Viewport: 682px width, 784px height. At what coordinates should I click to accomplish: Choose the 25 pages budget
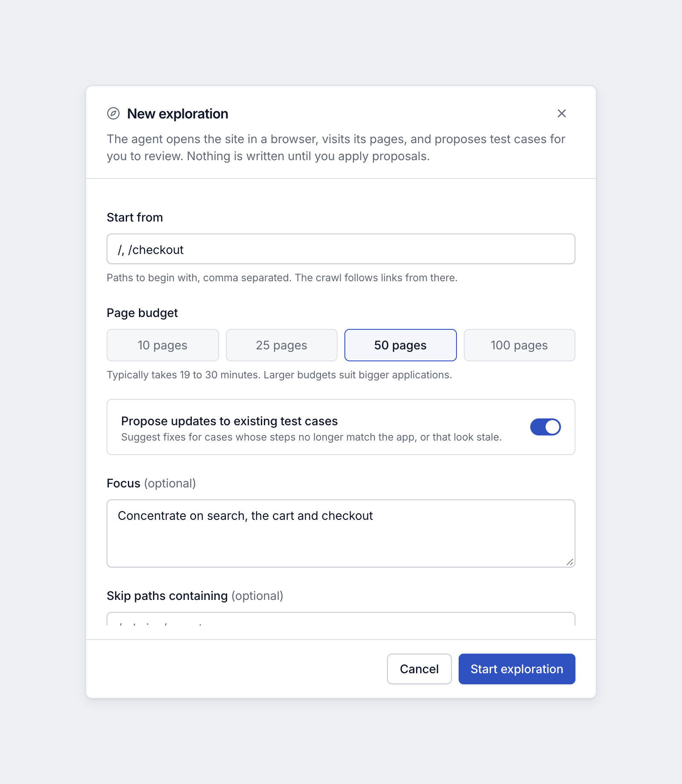(282, 345)
